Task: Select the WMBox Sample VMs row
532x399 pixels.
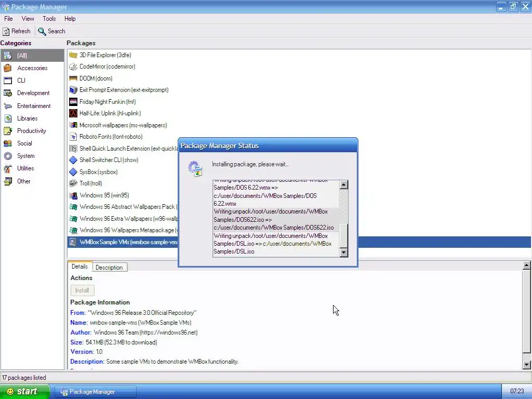Action: [299, 242]
